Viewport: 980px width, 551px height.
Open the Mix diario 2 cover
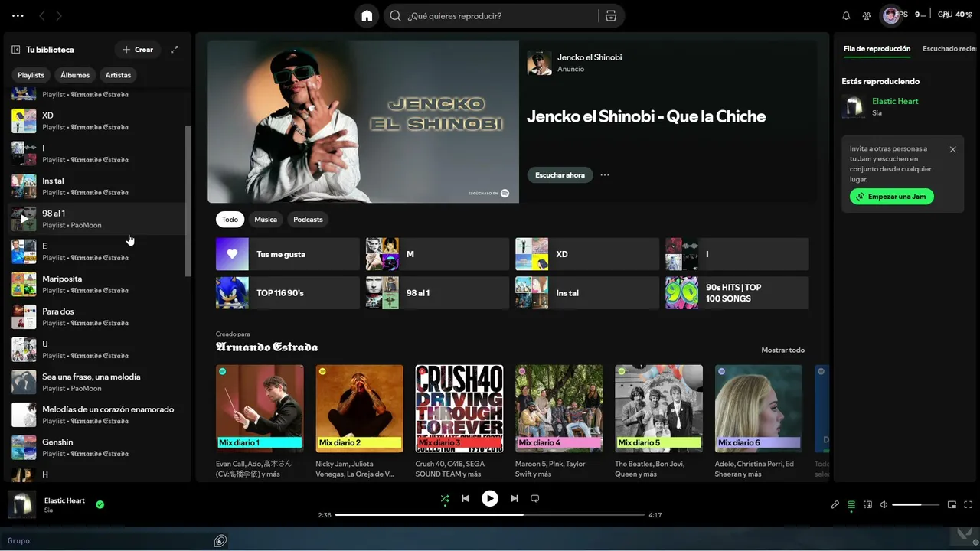coord(360,409)
